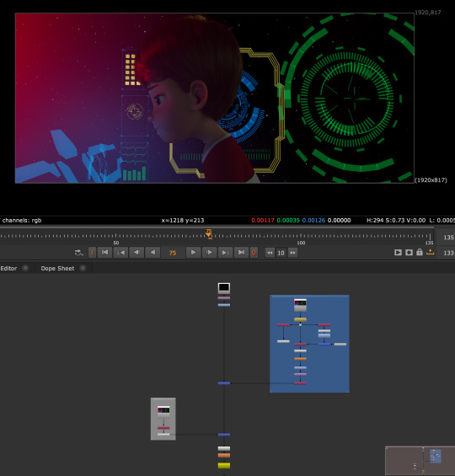
Task: Toggle the In point I button
Action: click(x=92, y=253)
